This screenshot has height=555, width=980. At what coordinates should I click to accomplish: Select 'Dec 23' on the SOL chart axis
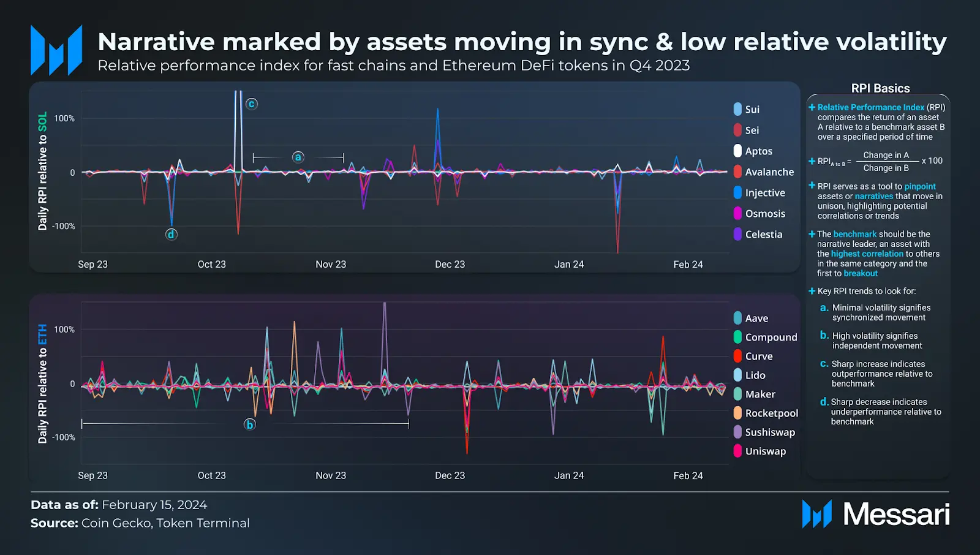(450, 265)
